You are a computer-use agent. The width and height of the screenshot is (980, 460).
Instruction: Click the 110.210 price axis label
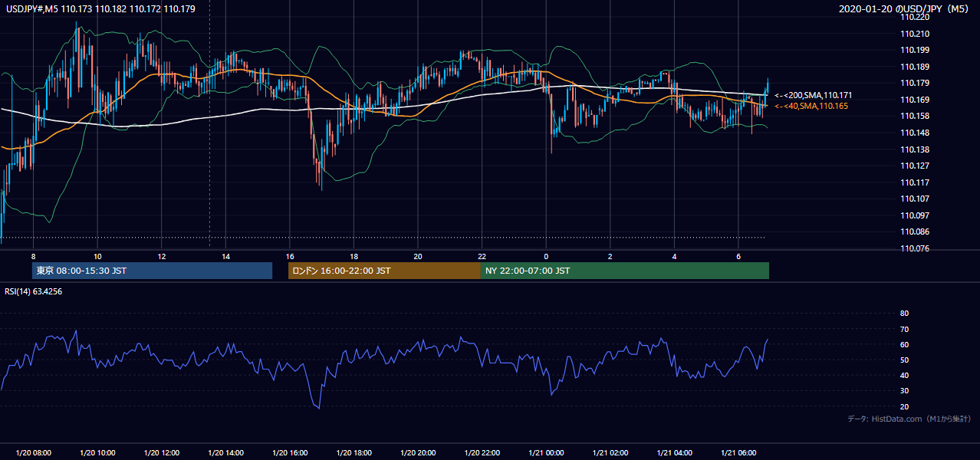915,34
